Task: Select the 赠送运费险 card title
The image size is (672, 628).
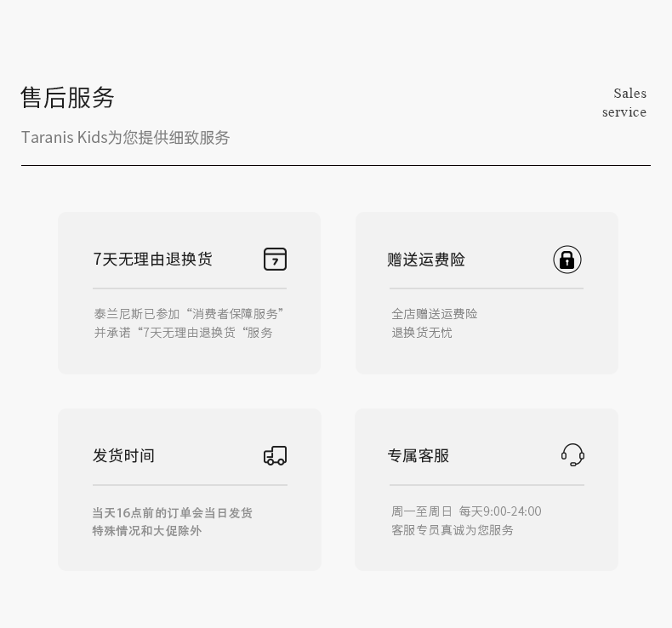Action: click(426, 260)
